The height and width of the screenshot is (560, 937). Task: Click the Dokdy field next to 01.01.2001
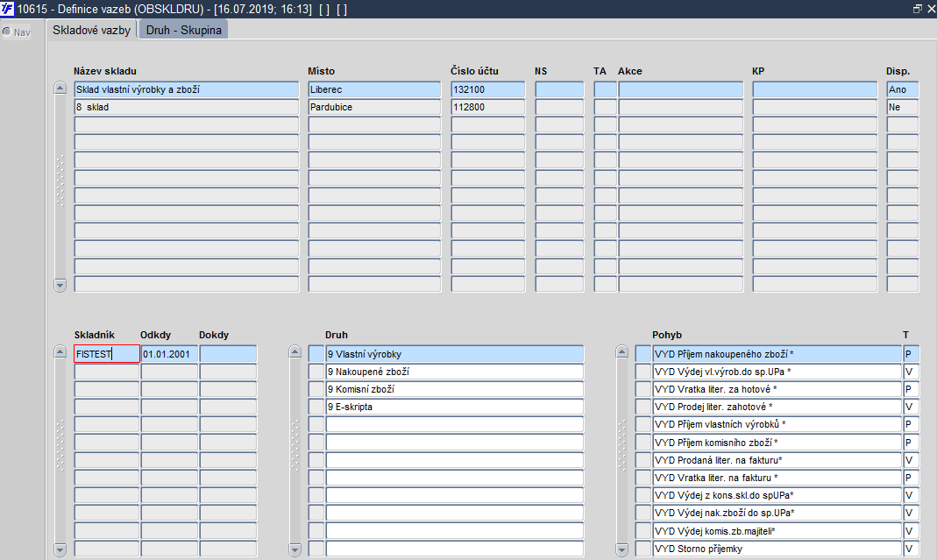tap(228, 354)
